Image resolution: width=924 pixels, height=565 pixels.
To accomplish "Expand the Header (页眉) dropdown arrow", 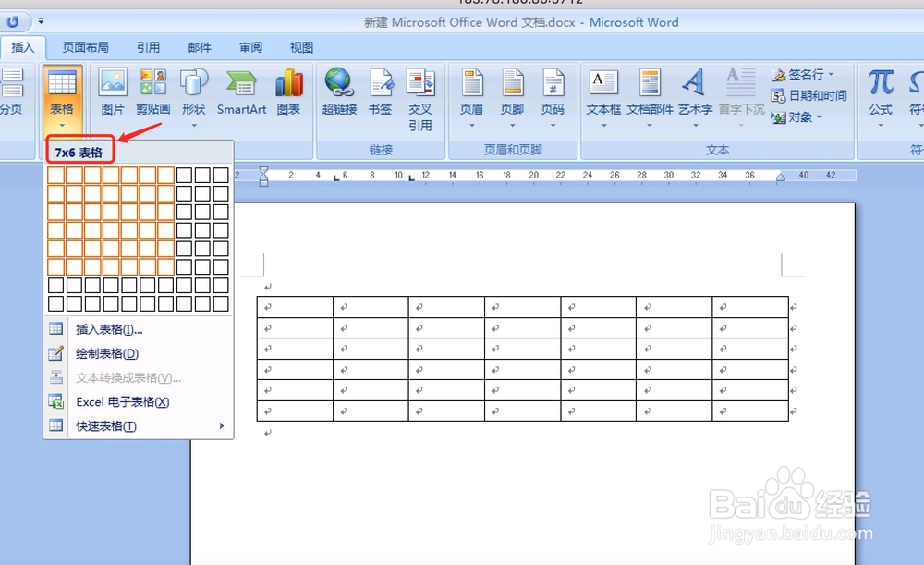I will click(x=471, y=126).
